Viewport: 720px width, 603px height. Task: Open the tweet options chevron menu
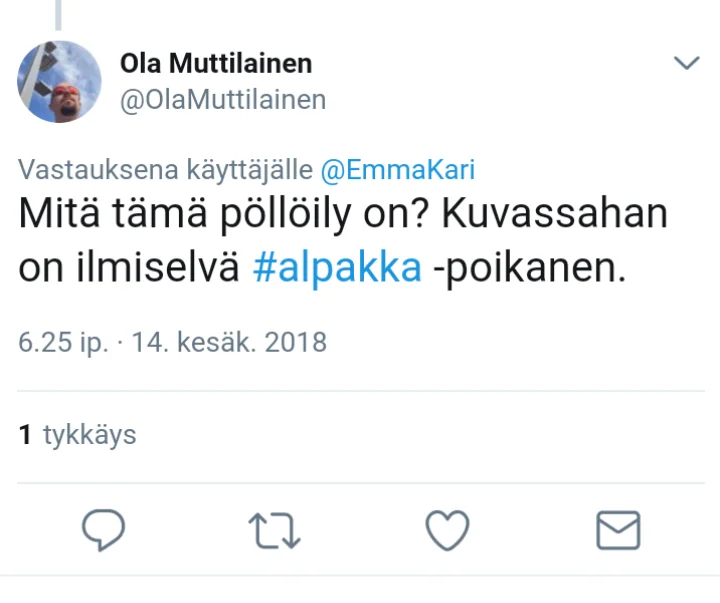[686, 63]
